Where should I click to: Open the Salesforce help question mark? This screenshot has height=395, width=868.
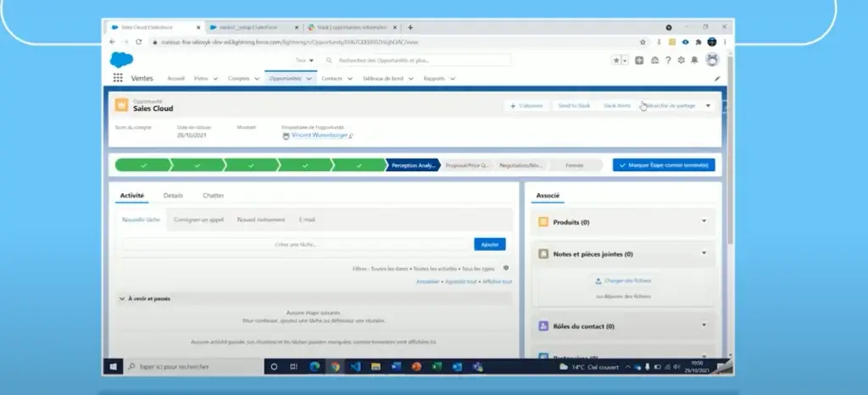(668, 60)
